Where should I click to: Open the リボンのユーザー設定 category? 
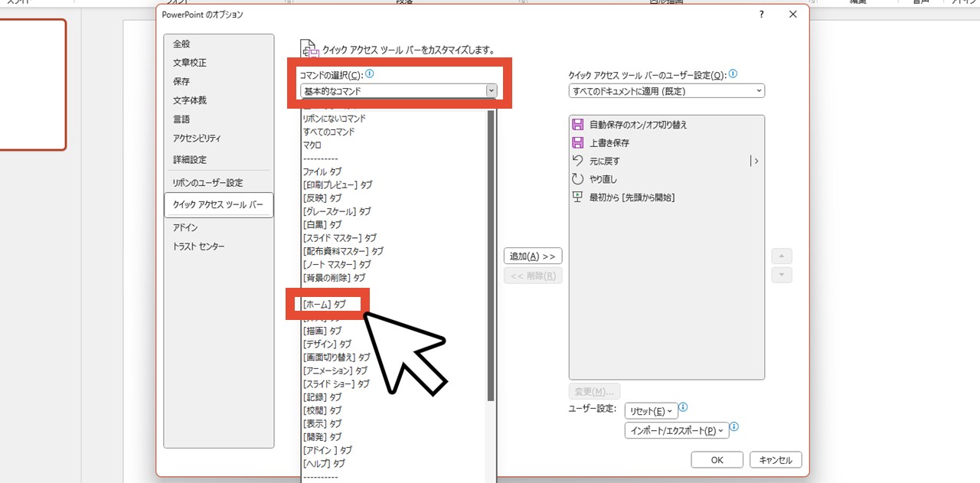(x=207, y=183)
